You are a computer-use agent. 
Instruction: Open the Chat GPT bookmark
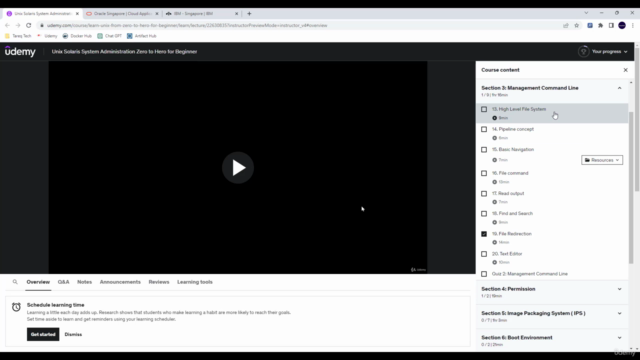tap(109, 36)
